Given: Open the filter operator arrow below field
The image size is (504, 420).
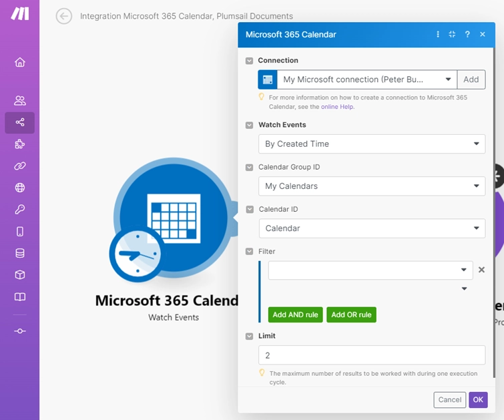Looking at the screenshot, I should [464, 288].
